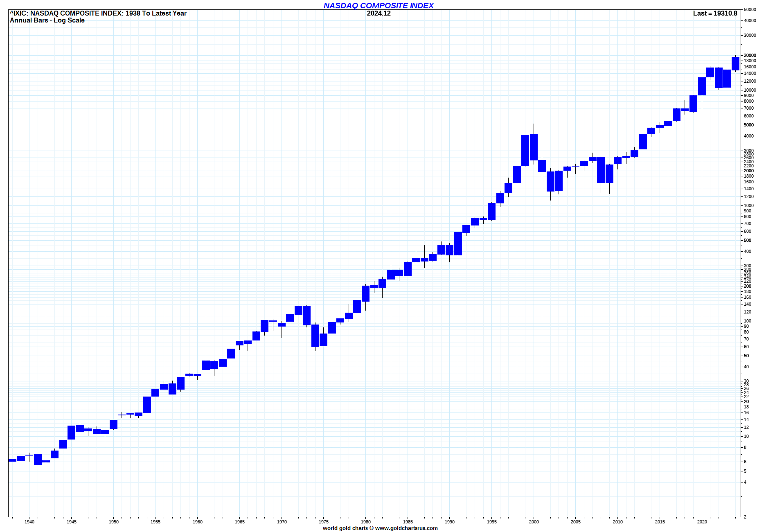The height and width of the screenshot is (532, 757).
Task: Select the 1995 year axis label
Action: pyautogui.click(x=492, y=522)
